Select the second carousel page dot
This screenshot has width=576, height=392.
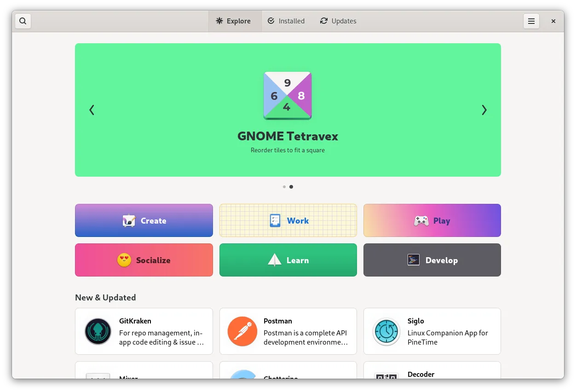pos(291,187)
